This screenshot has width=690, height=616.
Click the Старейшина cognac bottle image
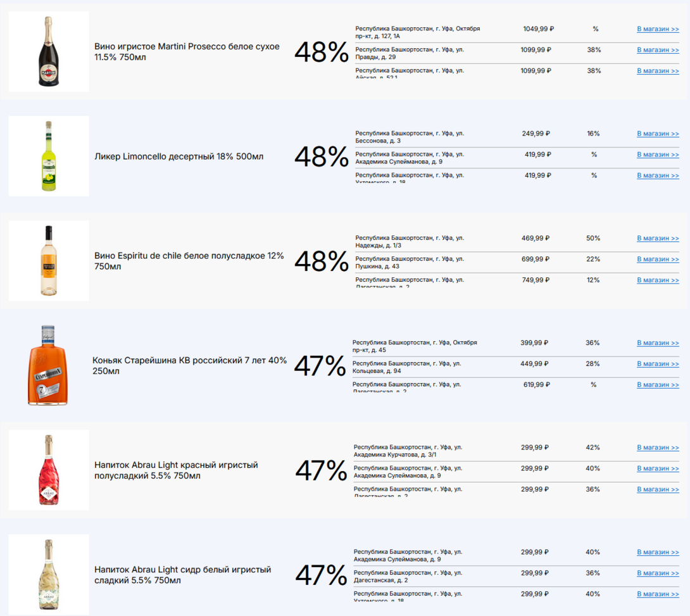pyautogui.click(x=47, y=365)
